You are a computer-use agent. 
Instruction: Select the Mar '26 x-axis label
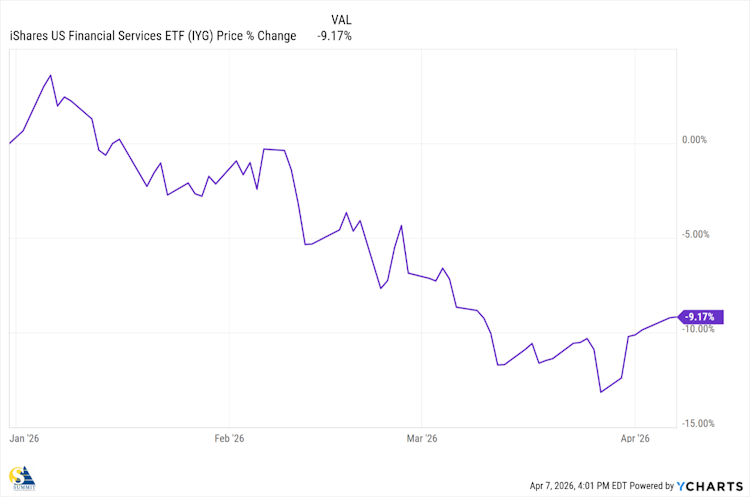pyautogui.click(x=422, y=439)
